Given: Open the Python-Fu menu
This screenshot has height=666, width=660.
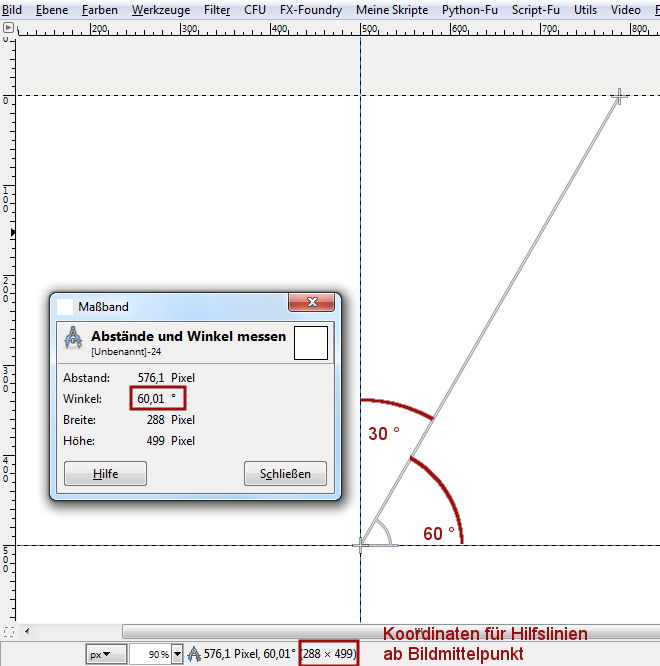Looking at the screenshot, I should click(469, 10).
